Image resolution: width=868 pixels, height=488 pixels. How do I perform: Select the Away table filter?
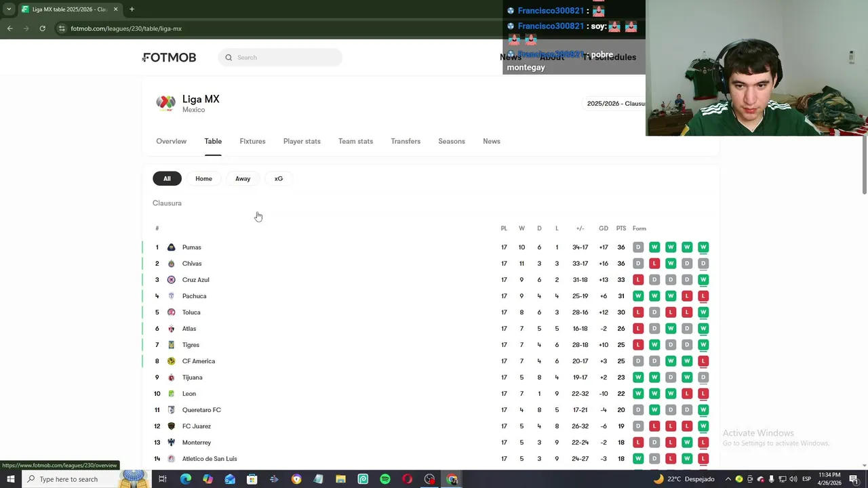[x=243, y=179]
